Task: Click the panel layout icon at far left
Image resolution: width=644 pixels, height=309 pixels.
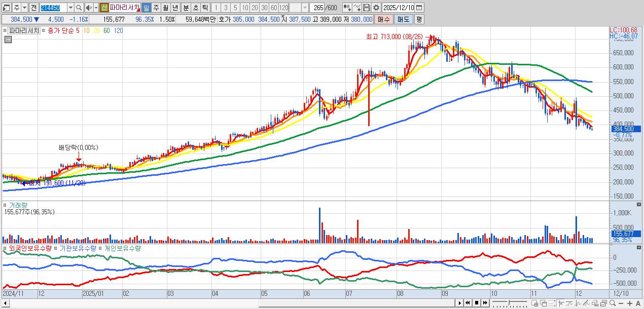Action: pyautogui.click(x=6, y=8)
